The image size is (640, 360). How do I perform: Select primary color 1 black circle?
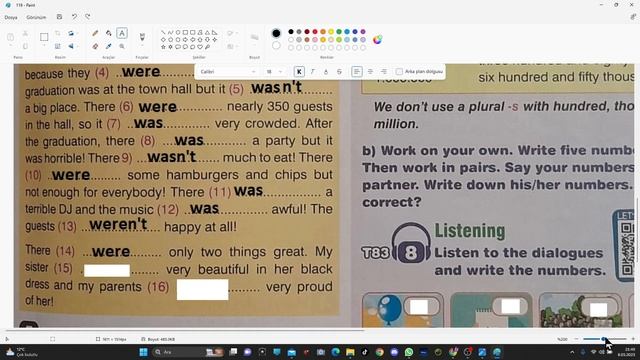pyautogui.click(x=276, y=33)
